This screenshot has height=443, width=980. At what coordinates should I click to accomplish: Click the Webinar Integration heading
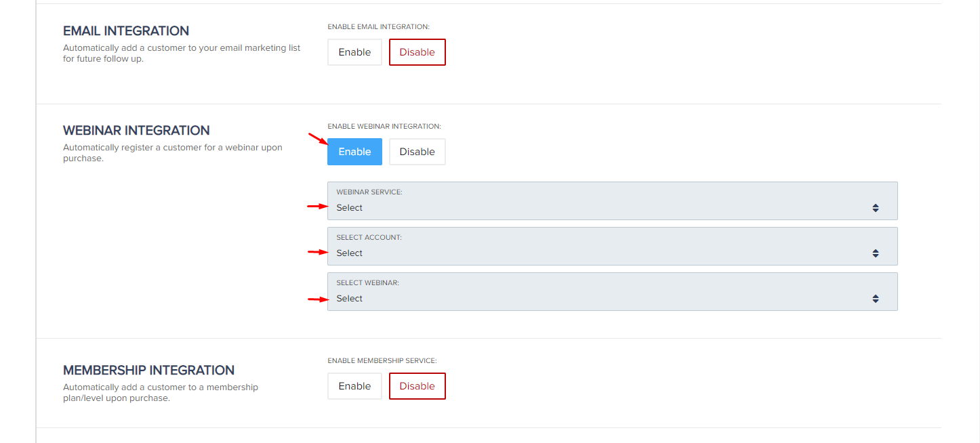(x=136, y=131)
